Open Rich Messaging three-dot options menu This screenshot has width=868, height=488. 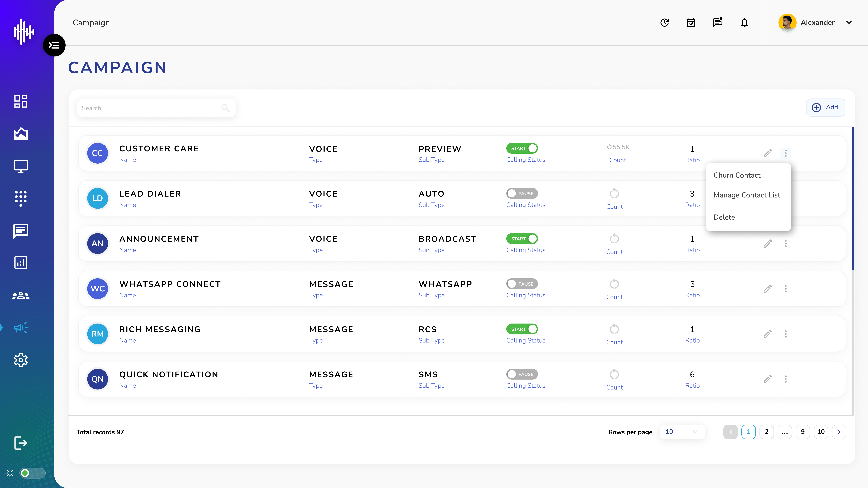(x=785, y=334)
